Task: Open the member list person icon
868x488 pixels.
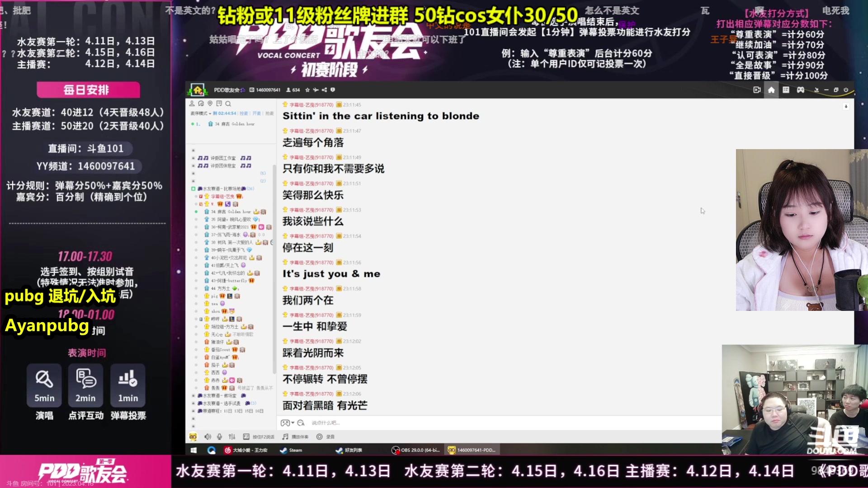Action: click(x=192, y=103)
